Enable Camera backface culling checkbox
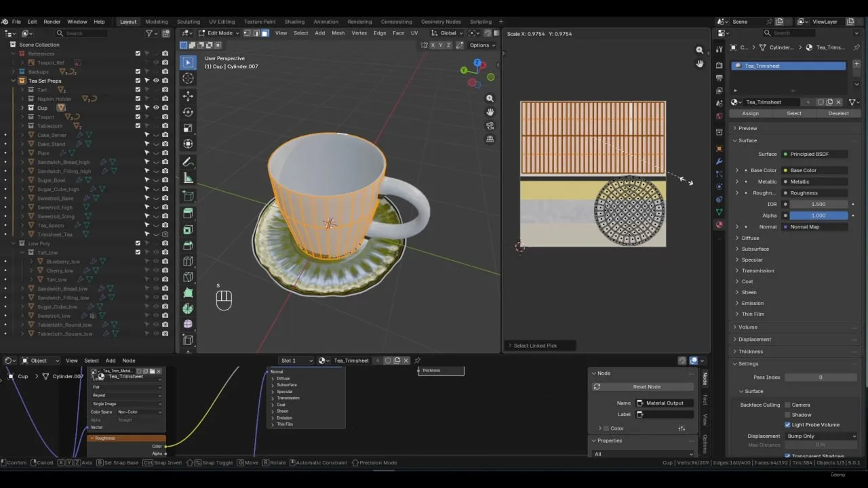The width and height of the screenshot is (868, 488). tap(787, 405)
